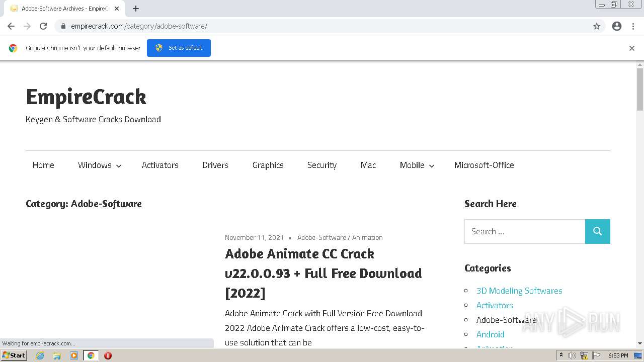Screen dimensions: 644x362
Task: Open the Adobe-Software post category link
Action: click(321, 237)
